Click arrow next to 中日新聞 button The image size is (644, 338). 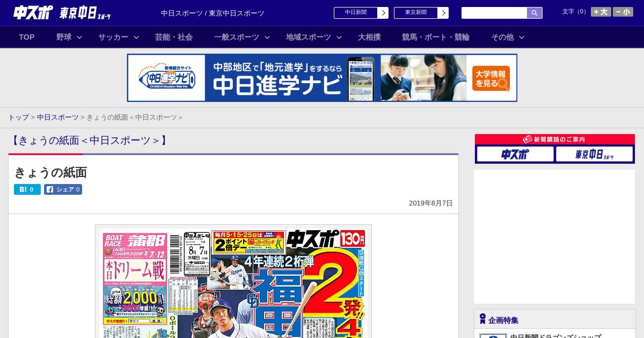[383, 13]
